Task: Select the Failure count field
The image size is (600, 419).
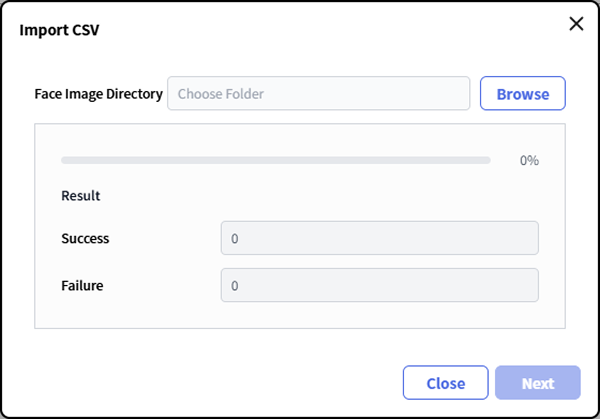Action: [379, 285]
